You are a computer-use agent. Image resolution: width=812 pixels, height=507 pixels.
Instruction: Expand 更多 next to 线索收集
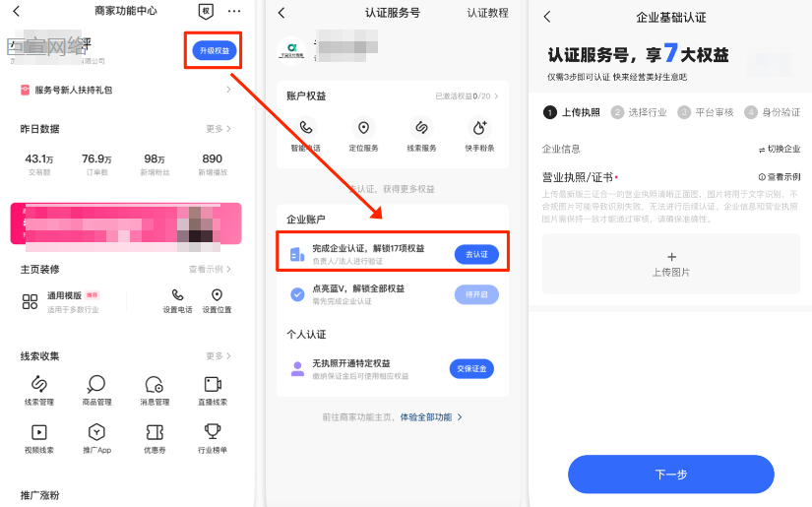[x=219, y=355]
